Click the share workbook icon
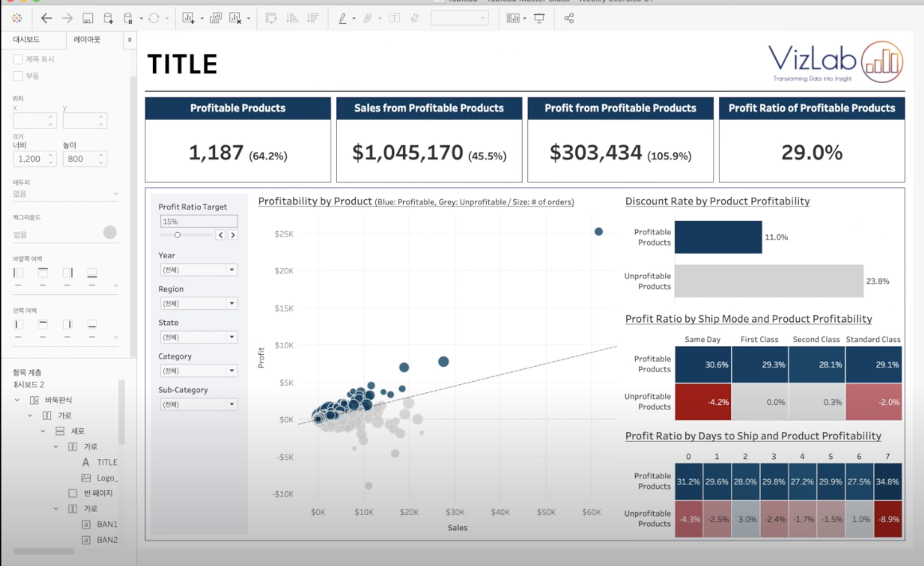This screenshot has height=566, width=924. coord(569,18)
